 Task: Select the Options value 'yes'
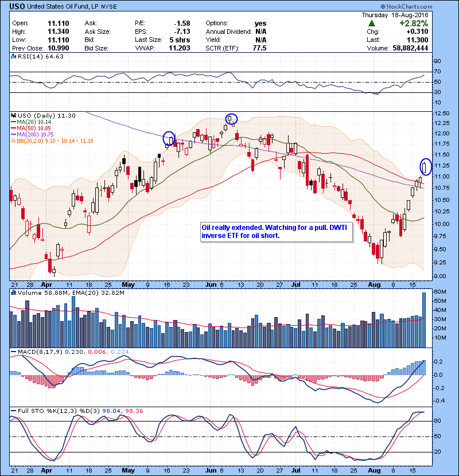[x=260, y=24]
